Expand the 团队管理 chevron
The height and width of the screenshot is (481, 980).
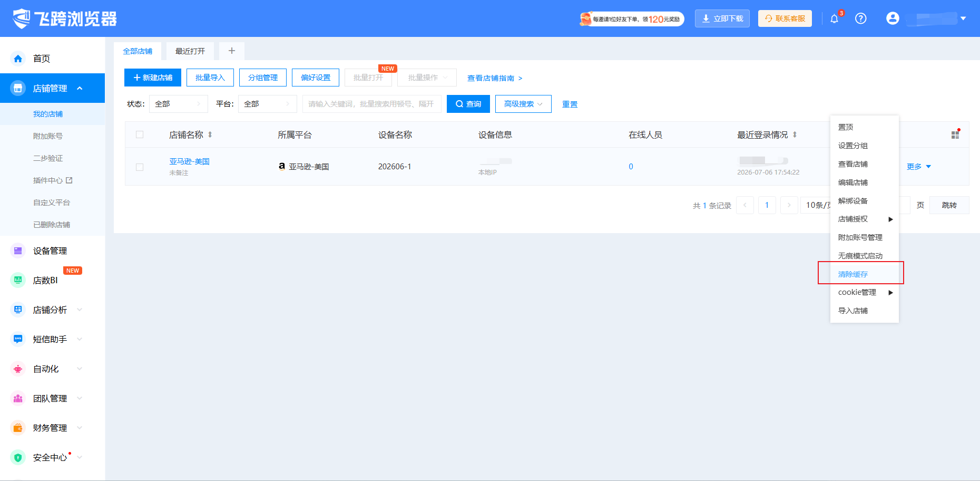click(x=80, y=398)
